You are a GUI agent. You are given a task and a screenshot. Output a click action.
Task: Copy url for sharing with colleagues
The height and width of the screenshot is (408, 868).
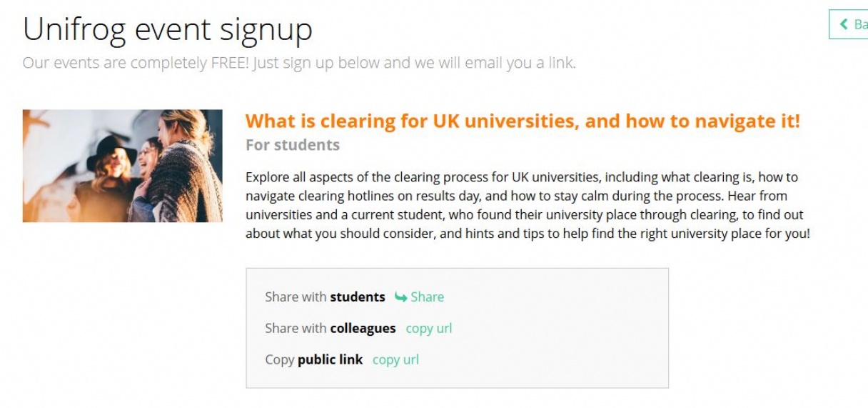tap(429, 329)
